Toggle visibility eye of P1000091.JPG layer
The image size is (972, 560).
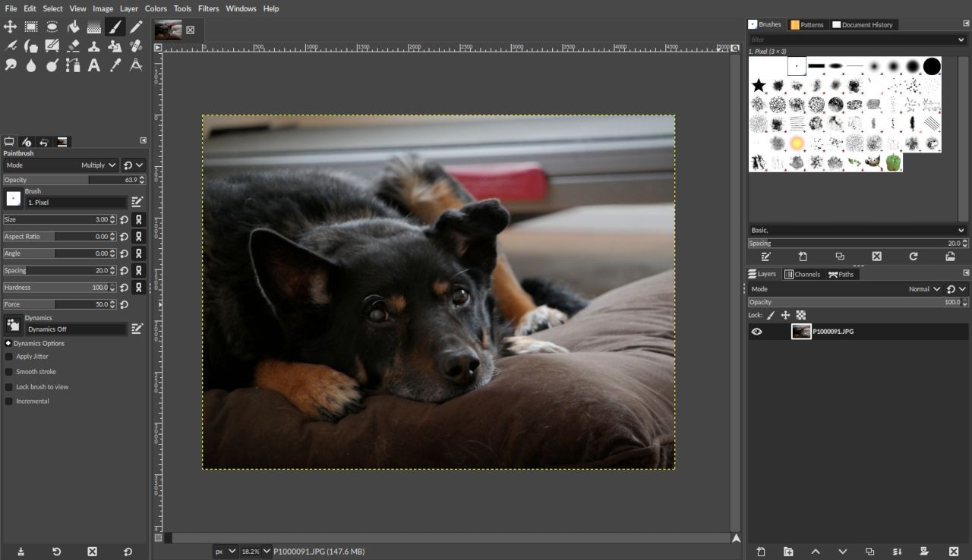point(756,332)
